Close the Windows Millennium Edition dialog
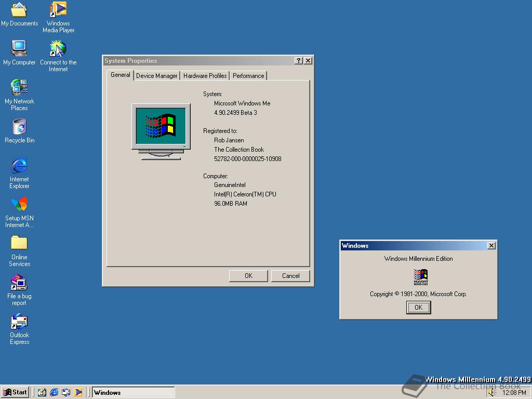 tap(491, 245)
